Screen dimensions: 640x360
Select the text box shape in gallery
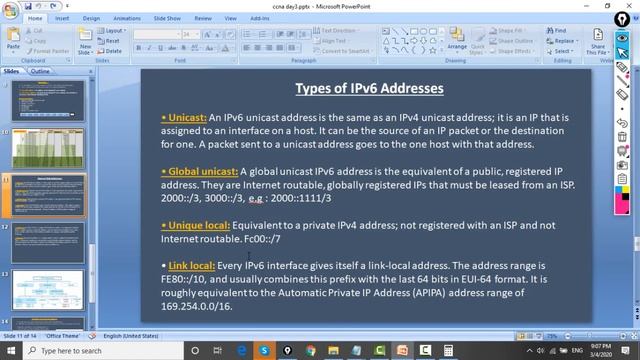pyautogui.click(x=386, y=31)
